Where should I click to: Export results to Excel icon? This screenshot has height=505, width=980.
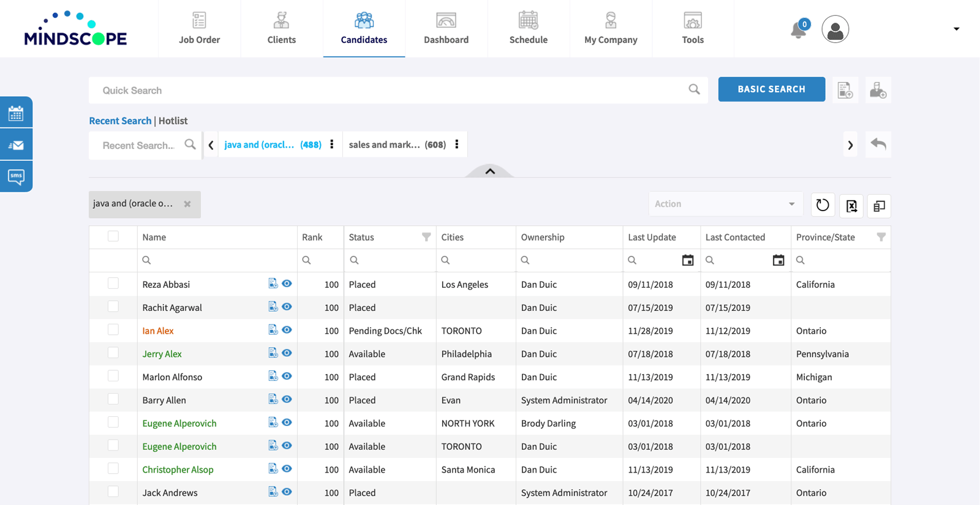pyautogui.click(x=851, y=206)
